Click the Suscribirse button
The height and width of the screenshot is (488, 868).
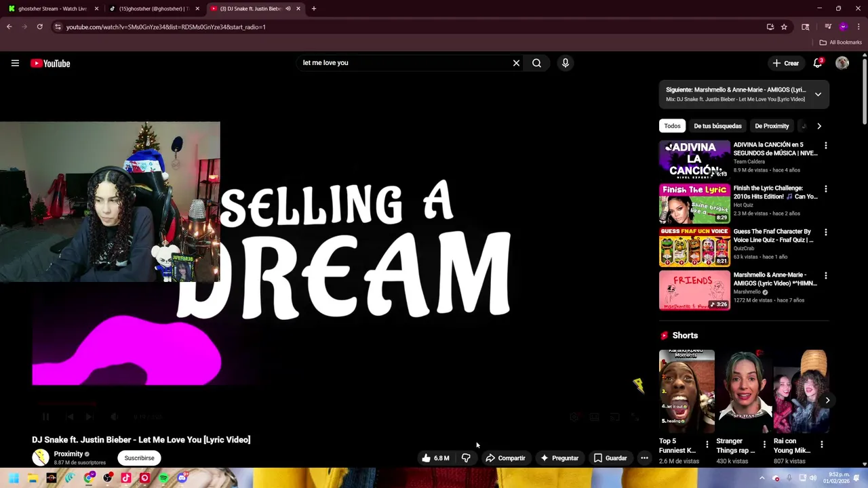click(x=139, y=458)
